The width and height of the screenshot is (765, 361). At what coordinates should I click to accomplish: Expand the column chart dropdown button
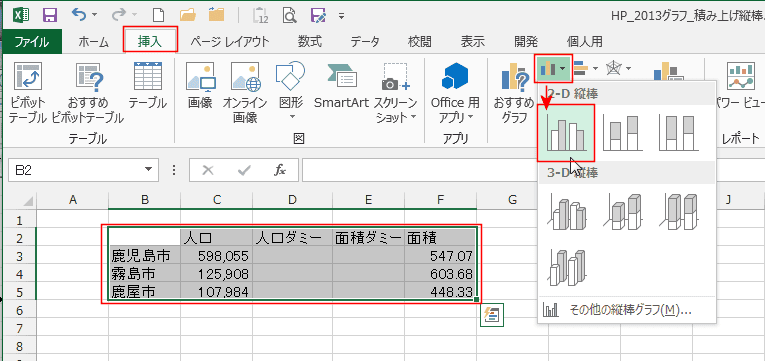click(553, 68)
